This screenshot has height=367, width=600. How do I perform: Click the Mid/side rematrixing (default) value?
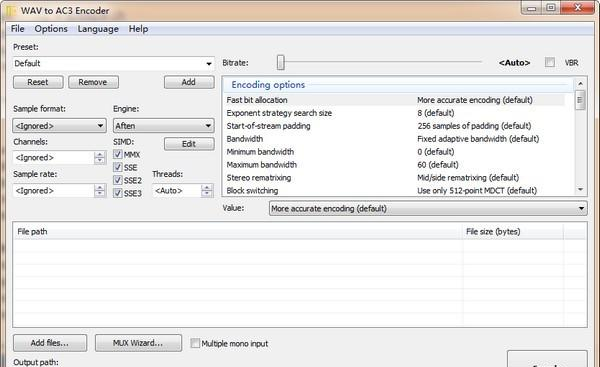click(x=468, y=178)
